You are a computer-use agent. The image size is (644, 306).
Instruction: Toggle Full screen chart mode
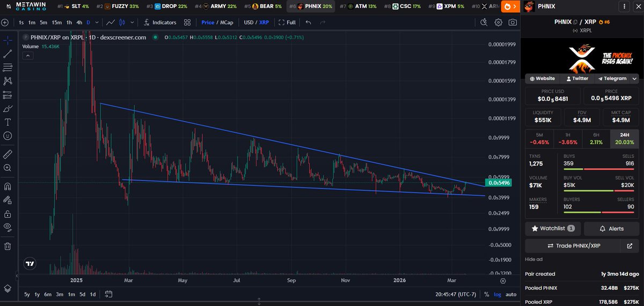(287, 23)
